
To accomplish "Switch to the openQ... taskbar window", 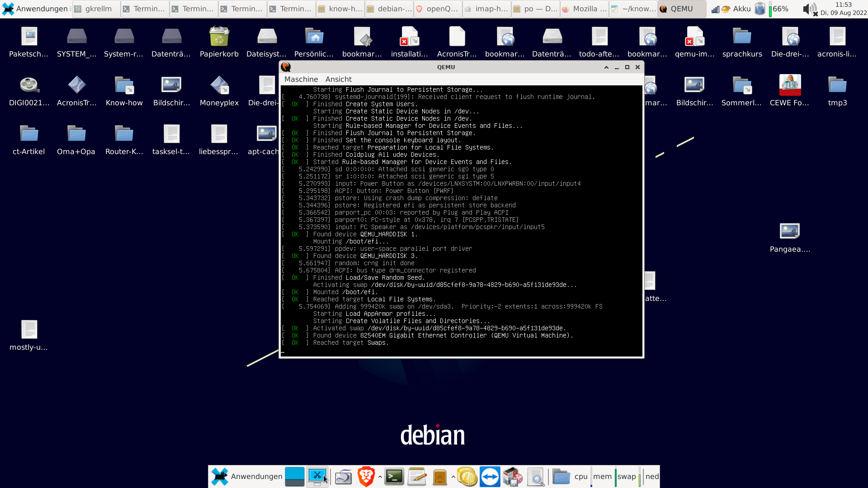I will [438, 9].
